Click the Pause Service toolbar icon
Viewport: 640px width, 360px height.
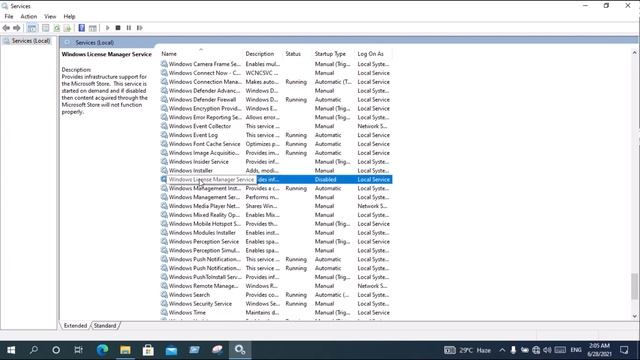129,28
